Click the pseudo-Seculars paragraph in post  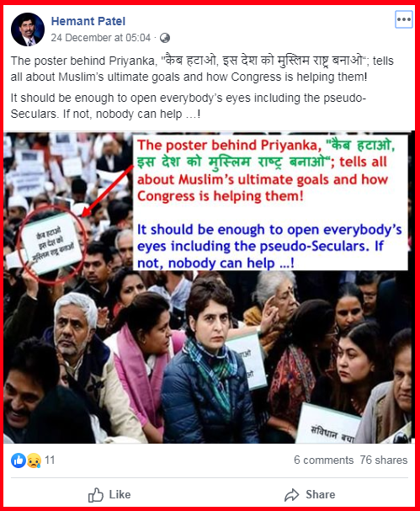[x=189, y=106]
